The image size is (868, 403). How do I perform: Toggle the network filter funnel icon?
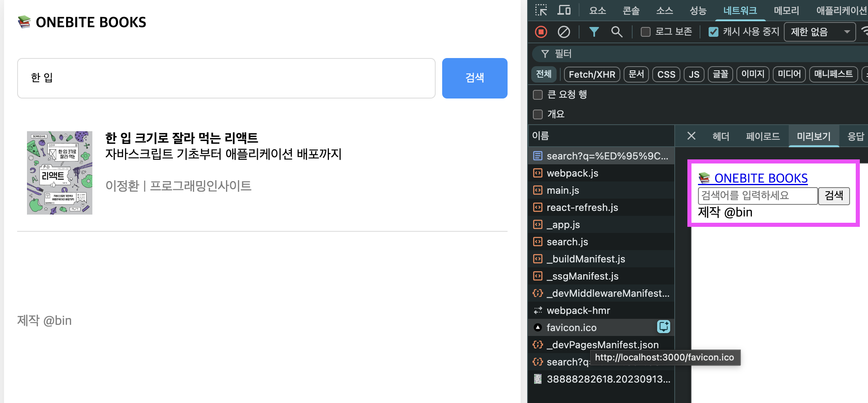coord(594,32)
